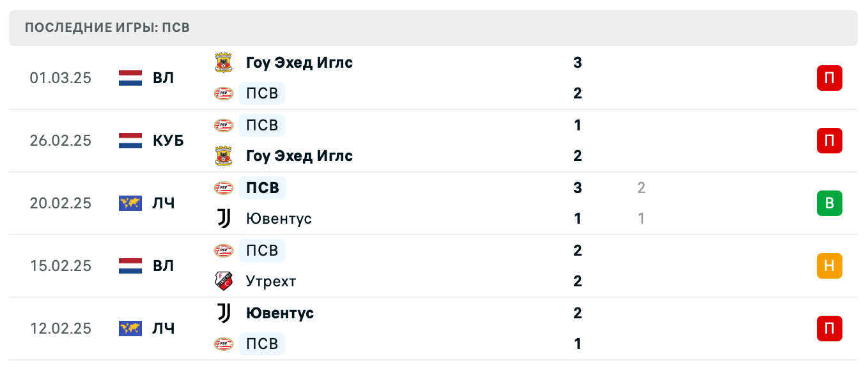The height and width of the screenshot is (372, 868).
Task: Click red loss badge for 12.02.25 match
Action: point(829,329)
